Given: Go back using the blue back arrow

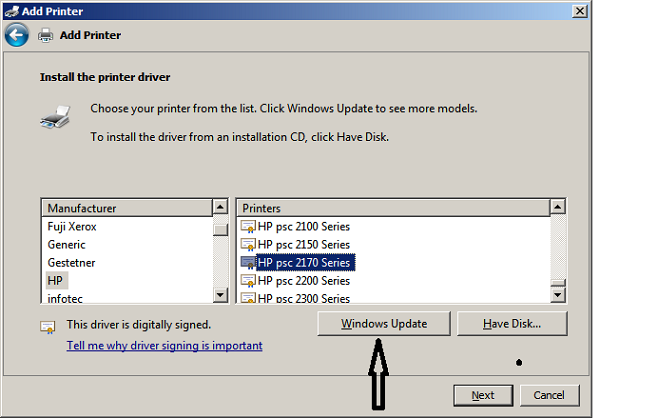Looking at the screenshot, I should [x=17, y=35].
